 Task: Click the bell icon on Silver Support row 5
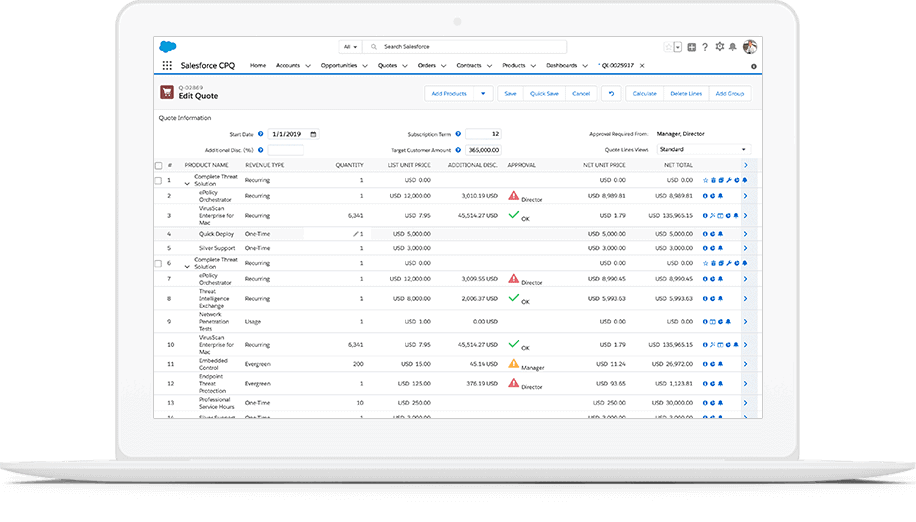(x=720, y=248)
